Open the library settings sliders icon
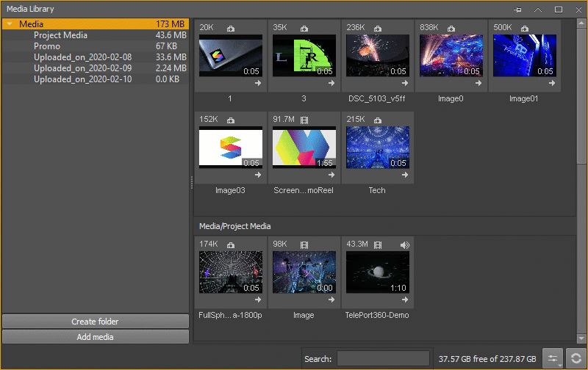 (x=553, y=358)
